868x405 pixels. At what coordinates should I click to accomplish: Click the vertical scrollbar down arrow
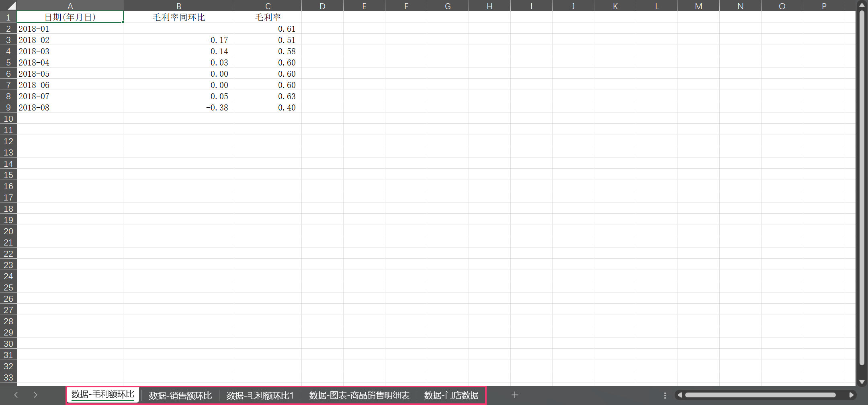[x=862, y=382]
